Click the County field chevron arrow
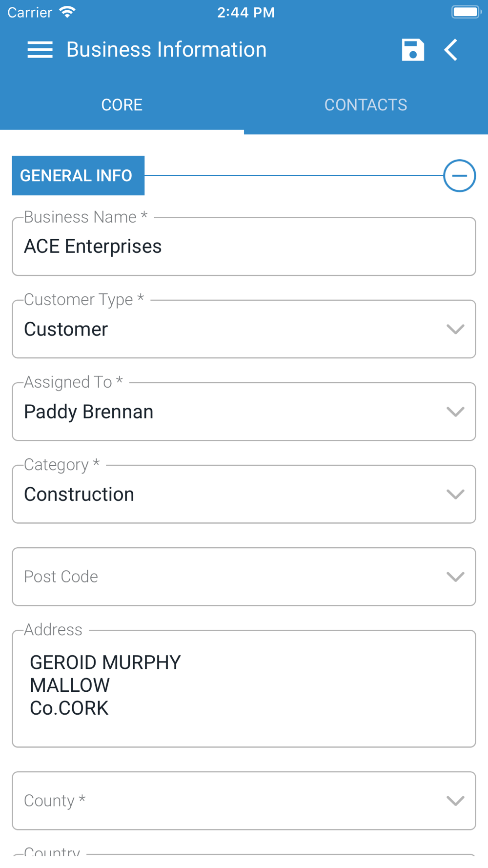 [455, 801]
